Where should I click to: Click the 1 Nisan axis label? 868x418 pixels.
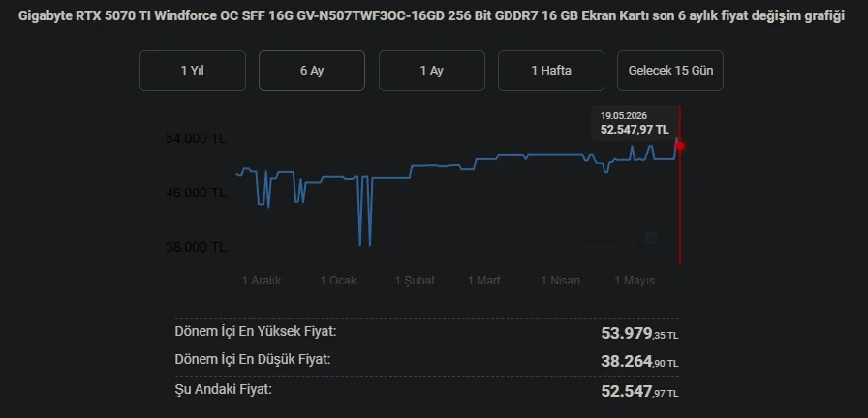[561, 281]
